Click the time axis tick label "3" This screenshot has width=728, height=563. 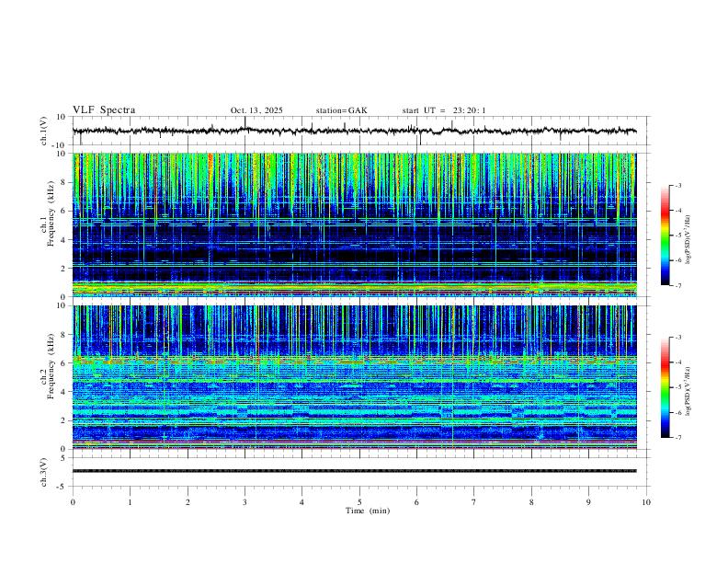245,502
